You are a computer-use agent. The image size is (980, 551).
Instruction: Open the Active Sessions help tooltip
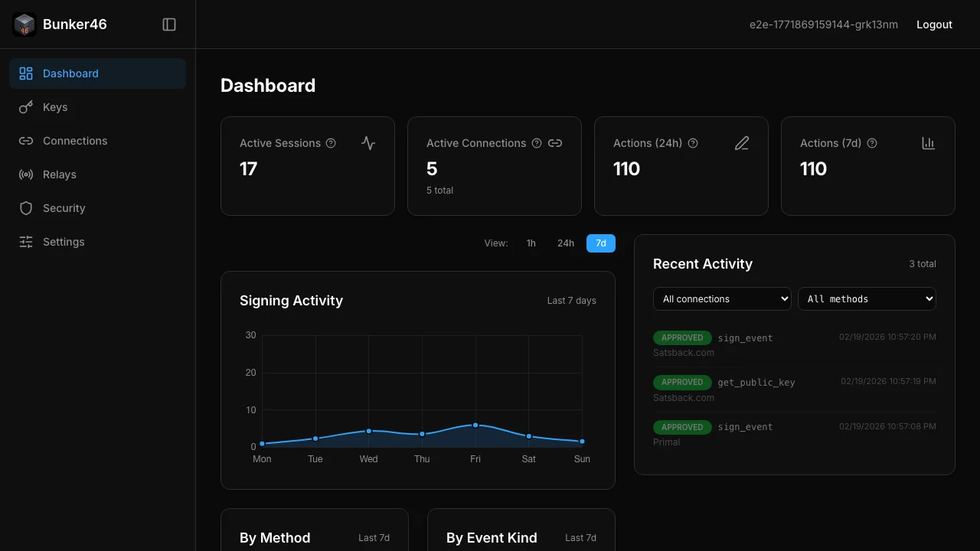pos(331,143)
